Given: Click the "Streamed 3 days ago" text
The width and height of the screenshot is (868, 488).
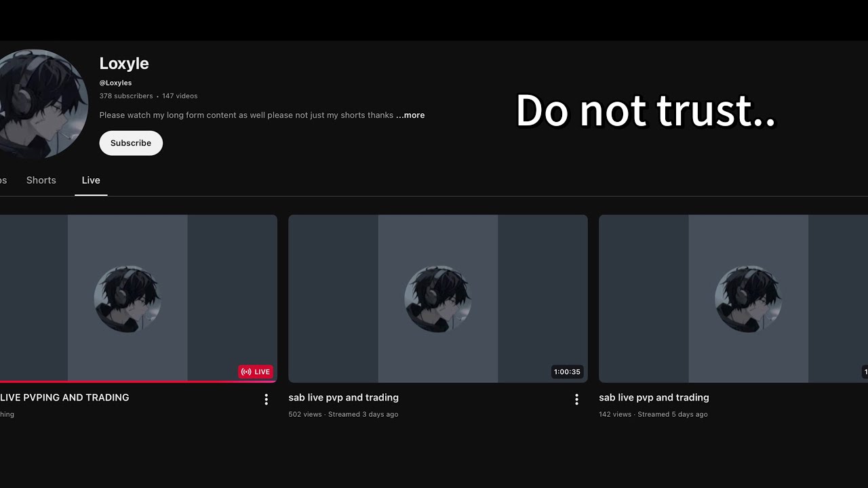Looking at the screenshot, I should pyautogui.click(x=363, y=414).
